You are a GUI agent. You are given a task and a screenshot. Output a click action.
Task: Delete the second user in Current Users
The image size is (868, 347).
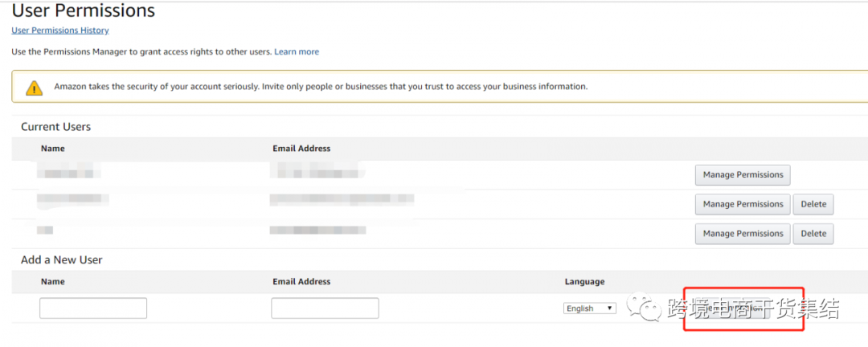(x=813, y=204)
